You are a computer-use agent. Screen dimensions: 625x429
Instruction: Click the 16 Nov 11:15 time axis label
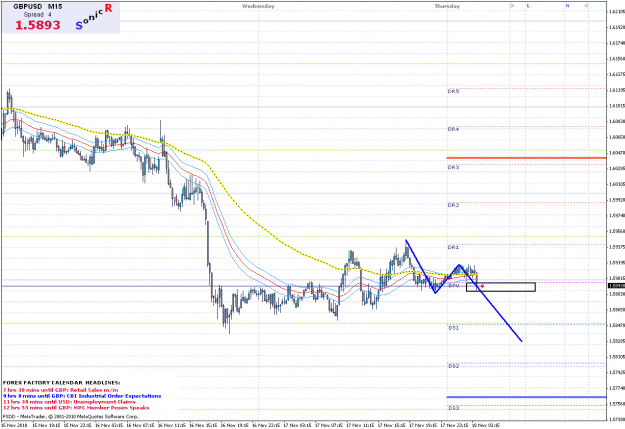tap(171, 425)
